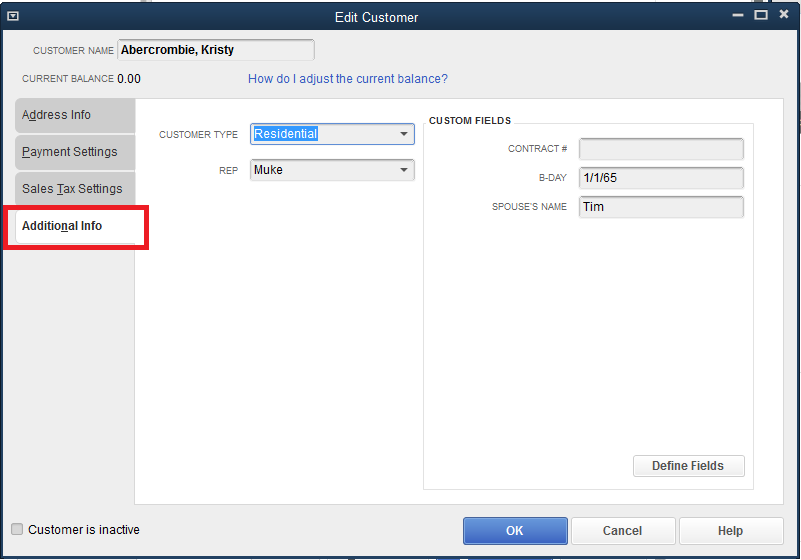Open the Customer Type dropdown arrow
Screen dimensions: 801x560
tap(404, 134)
